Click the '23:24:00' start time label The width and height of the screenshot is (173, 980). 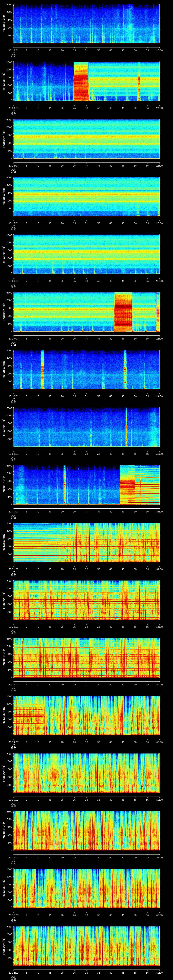pyautogui.click(x=13, y=166)
